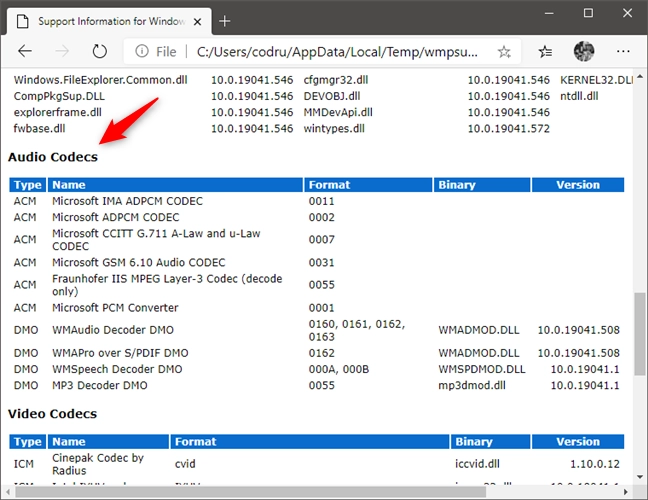The width and height of the screenshot is (648, 500).
Task: Click the Video Codecs heading
Action: point(52,414)
